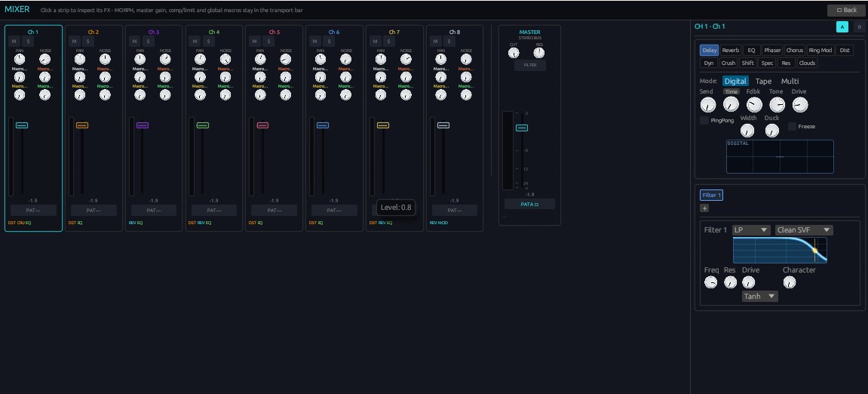Solo channel Ch 8

point(449,42)
